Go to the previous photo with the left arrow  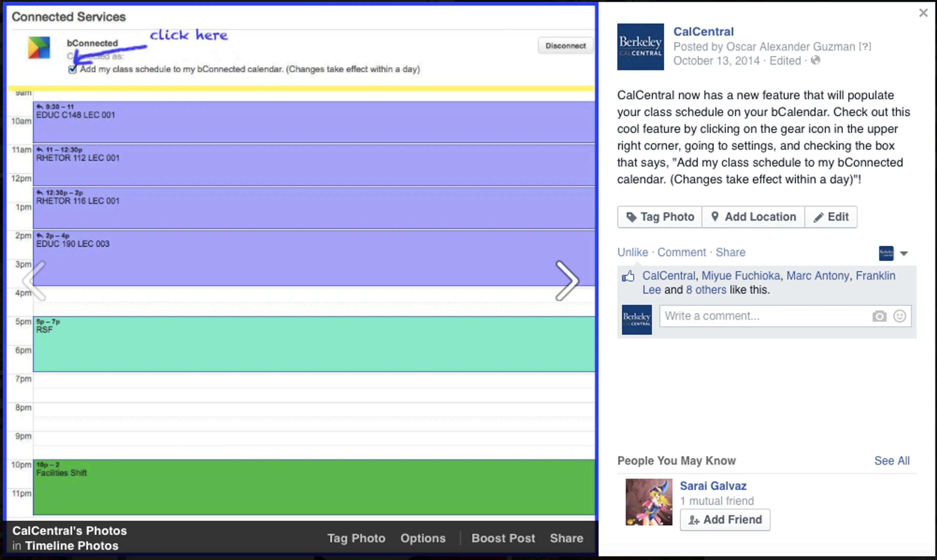(x=34, y=280)
